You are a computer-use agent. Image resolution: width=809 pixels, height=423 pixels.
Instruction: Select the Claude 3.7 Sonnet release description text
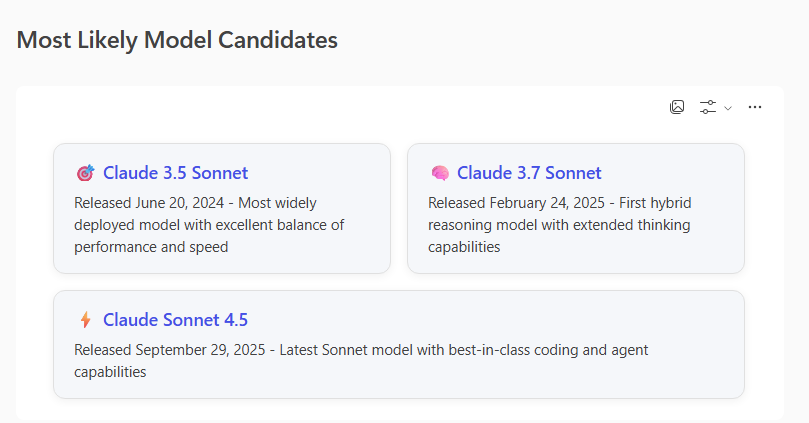click(x=559, y=225)
